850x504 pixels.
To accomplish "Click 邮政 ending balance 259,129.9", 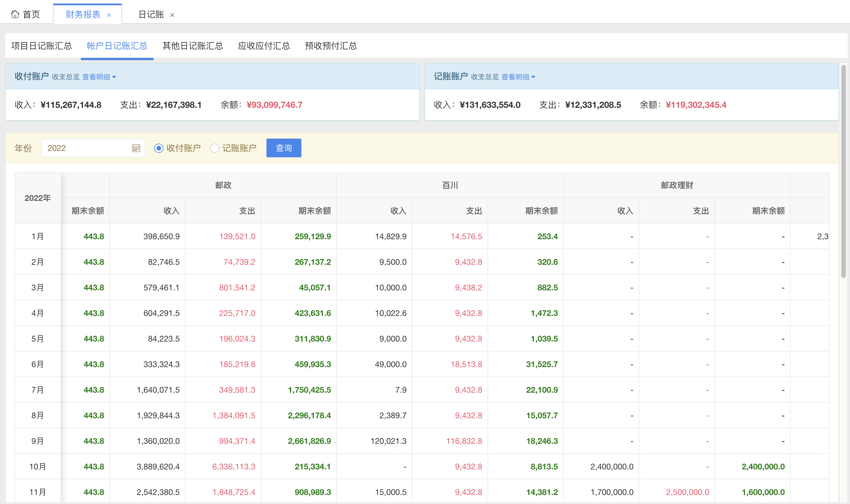I will pyautogui.click(x=313, y=236).
